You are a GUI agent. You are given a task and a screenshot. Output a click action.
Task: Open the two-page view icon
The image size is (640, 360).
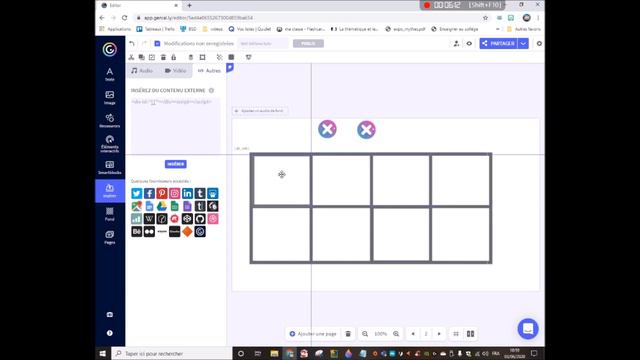[471, 334]
